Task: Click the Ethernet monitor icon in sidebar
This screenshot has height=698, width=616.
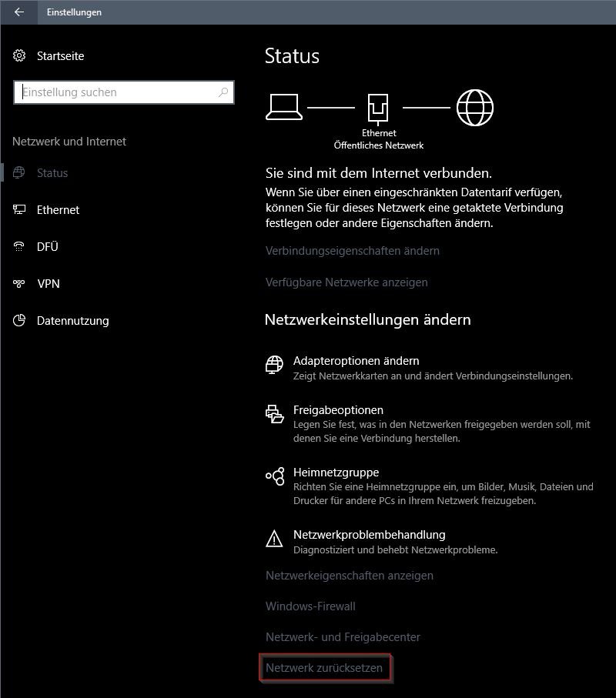Action: click(x=19, y=209)
